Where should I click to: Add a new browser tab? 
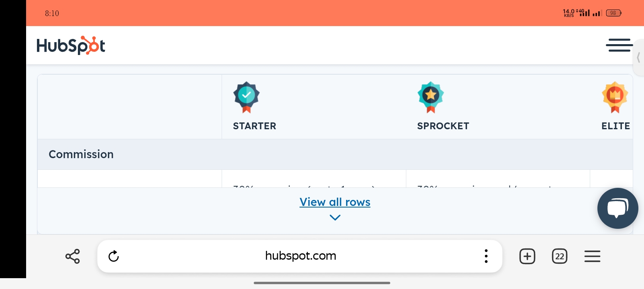pos(527,256)
